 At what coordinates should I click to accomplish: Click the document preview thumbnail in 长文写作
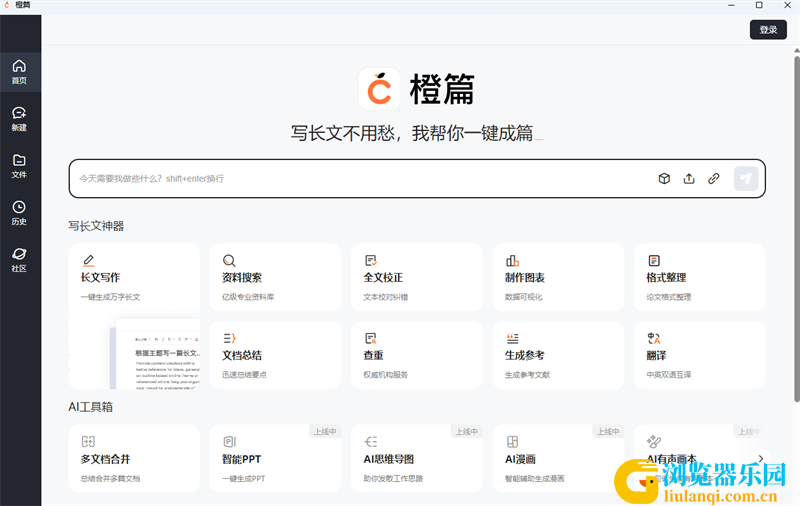pyautogui.click(x=155, y=355)
